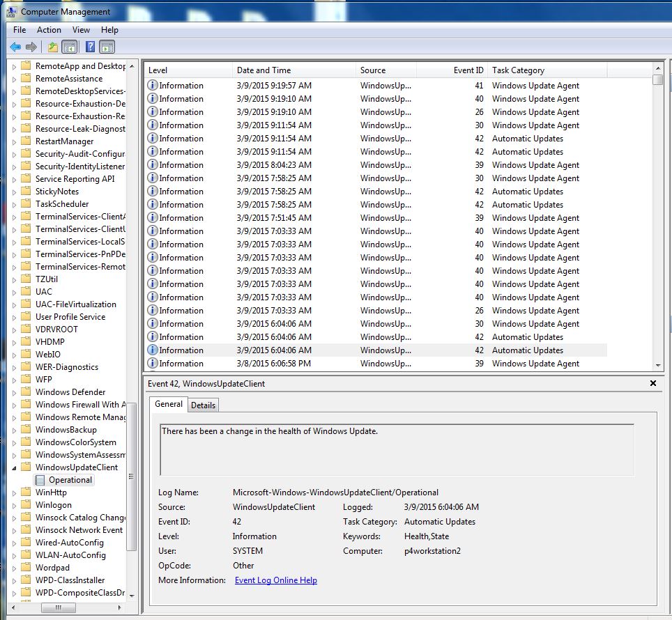Collapse the WindowsUpdateClient tree node

pyautogui.click(x=15, y=467)
